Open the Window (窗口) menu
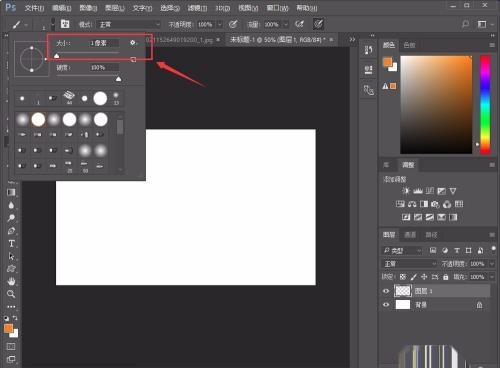500x368 pixels. pyautogui.click(x=277, y=8)
